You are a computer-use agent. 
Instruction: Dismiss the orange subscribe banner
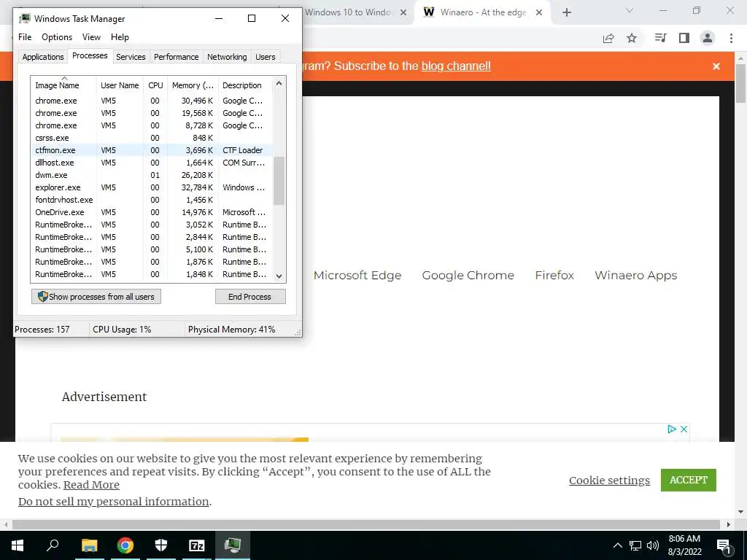click(716, 66)
